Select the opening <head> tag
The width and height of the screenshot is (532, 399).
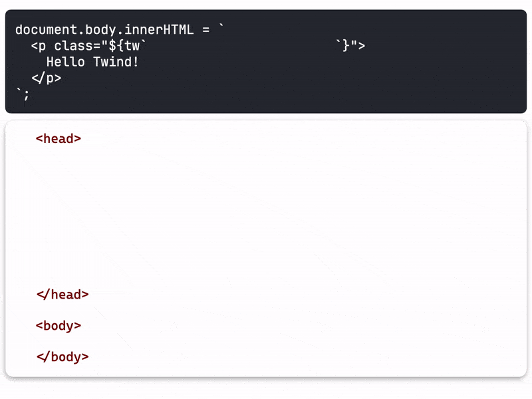(59, 138)
